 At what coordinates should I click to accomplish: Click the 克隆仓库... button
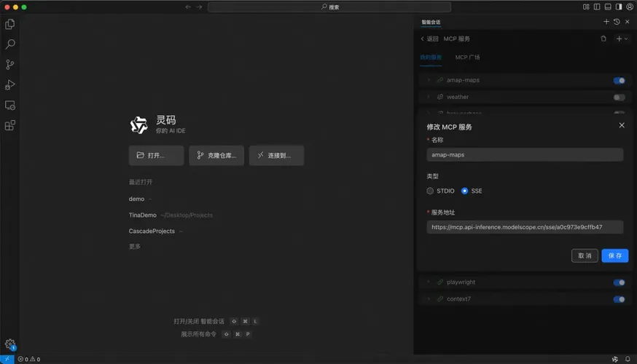pos(216,155)
